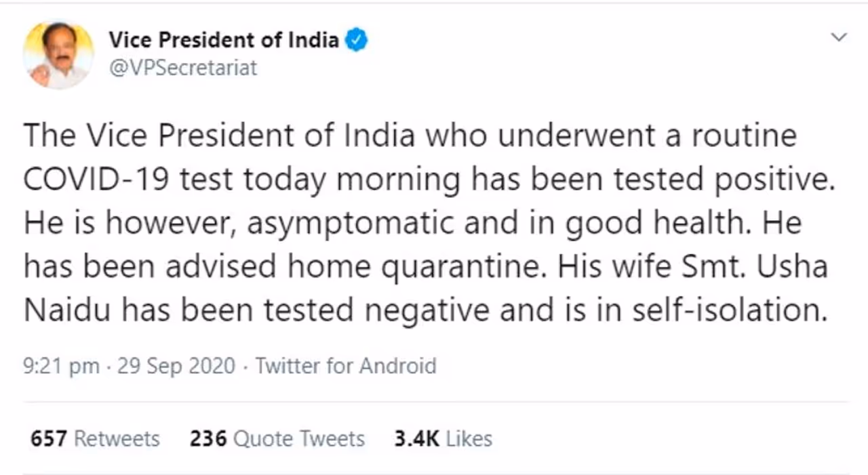
Task: Click the 9:21 pm time text
Action: 61,367
